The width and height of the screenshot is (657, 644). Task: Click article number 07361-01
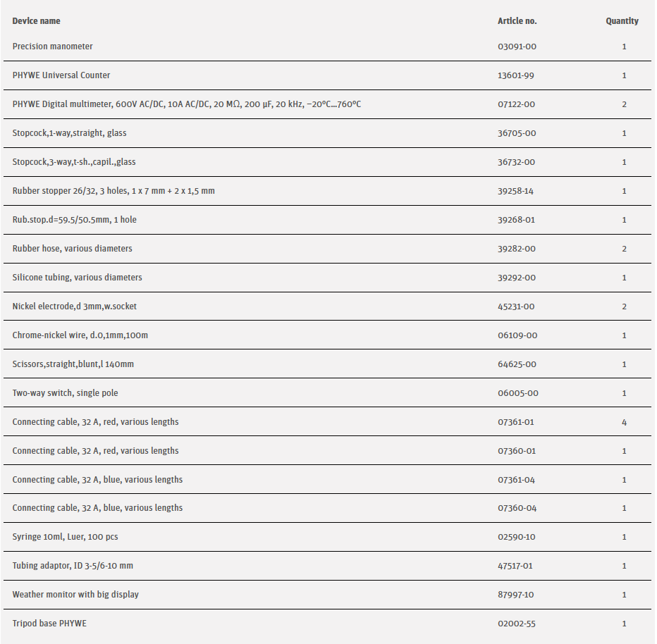click(x=516, y=422)
